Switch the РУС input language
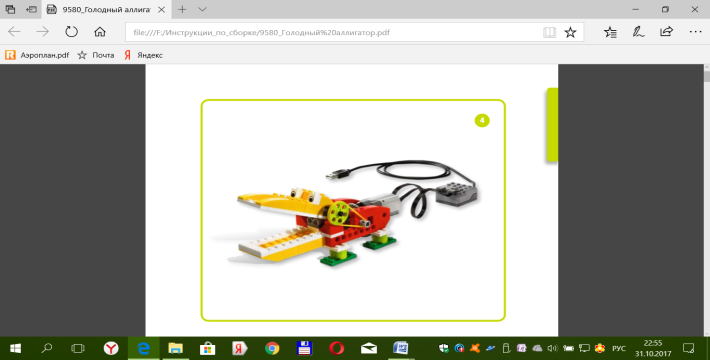Viewport: 710px width, 360px height. pyautogui.click(x=619, y=348)
